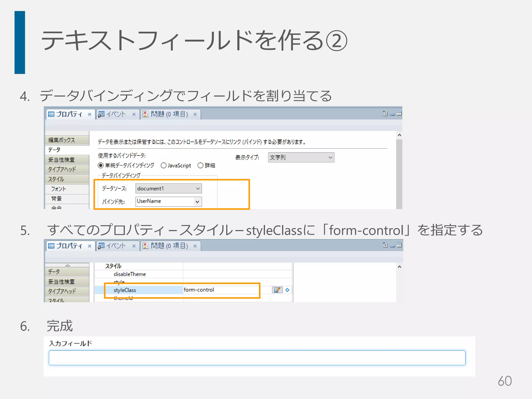Maximize the lower properties panel
This screenshot has width=532, height=399.
(x=399, y=245)
